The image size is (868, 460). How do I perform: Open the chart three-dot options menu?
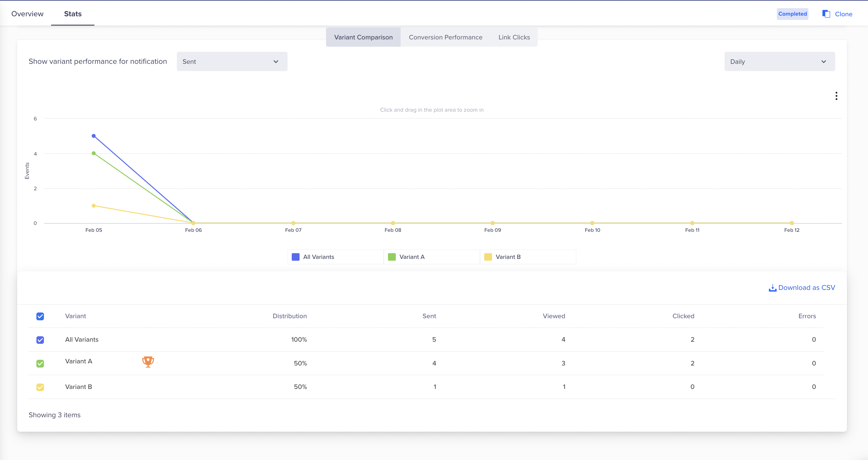(x=836, y=96)
